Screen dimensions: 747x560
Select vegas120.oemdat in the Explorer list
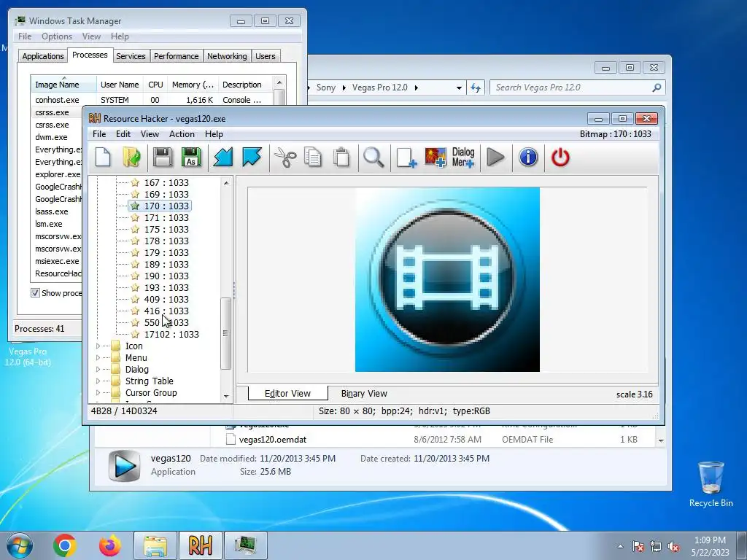[x=273, y=440]
